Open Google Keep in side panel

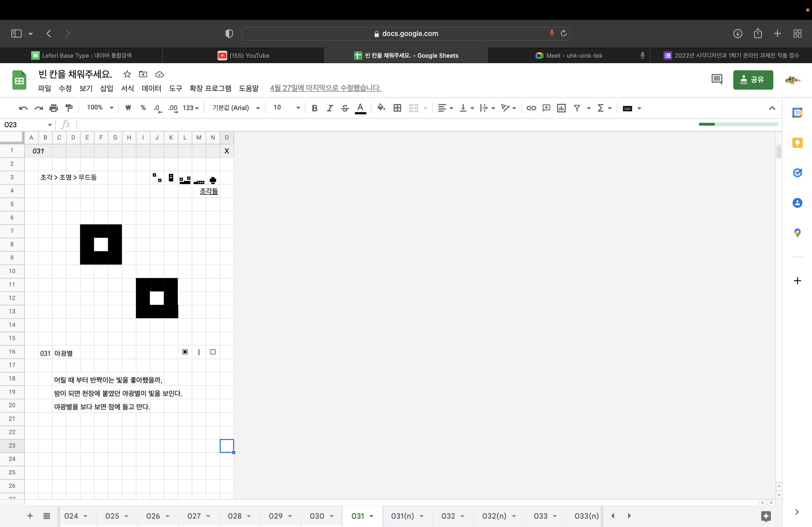point(797,142)
